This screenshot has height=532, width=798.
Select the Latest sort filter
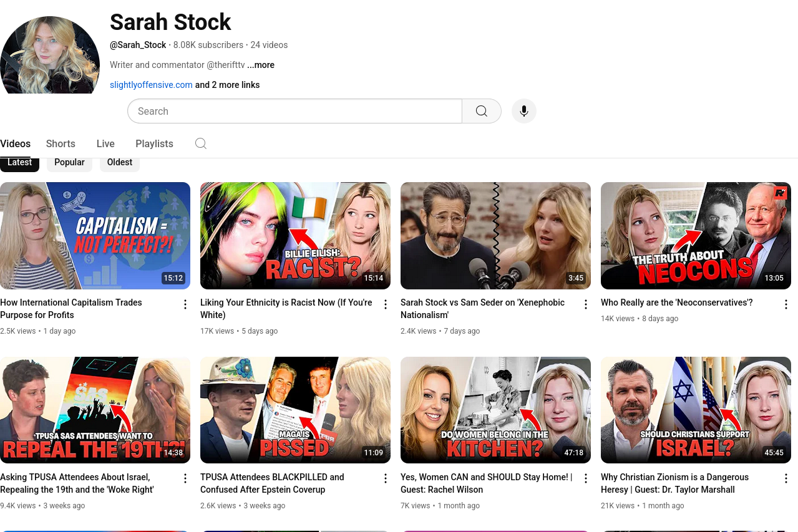19,163
